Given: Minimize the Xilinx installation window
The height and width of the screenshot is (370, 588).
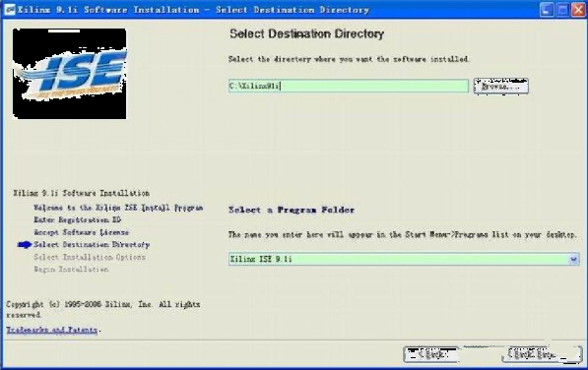Looking at the screenshot, I should pos(547,10).
